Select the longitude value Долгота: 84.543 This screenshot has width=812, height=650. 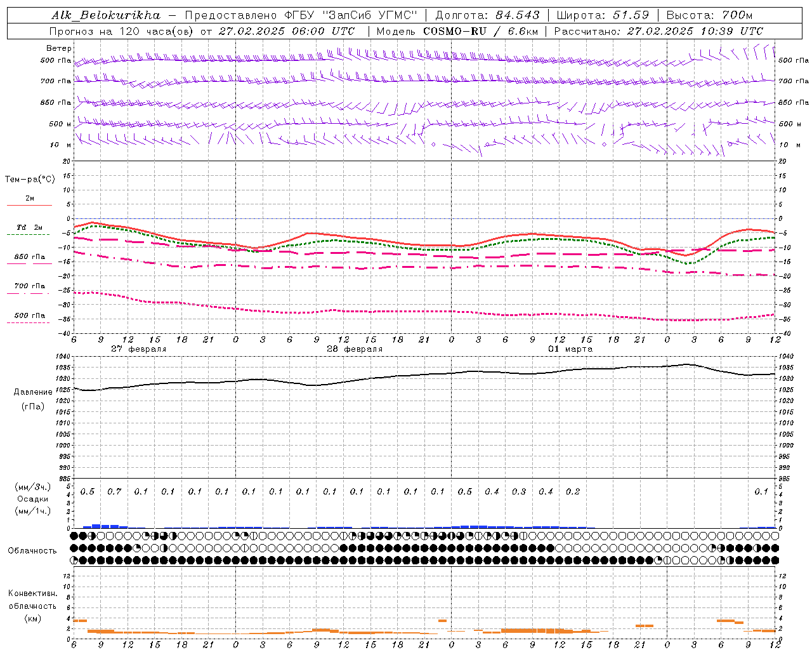click(487, 15)
